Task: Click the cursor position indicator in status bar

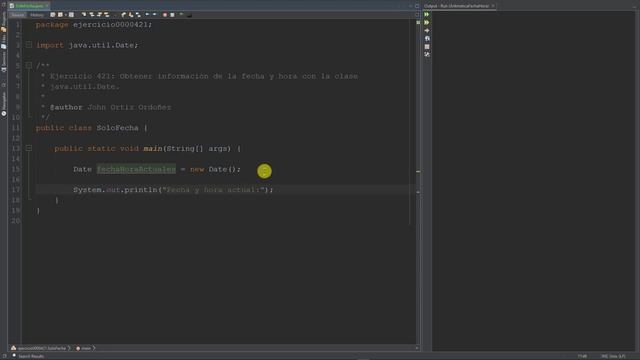Action: [582, 356]
